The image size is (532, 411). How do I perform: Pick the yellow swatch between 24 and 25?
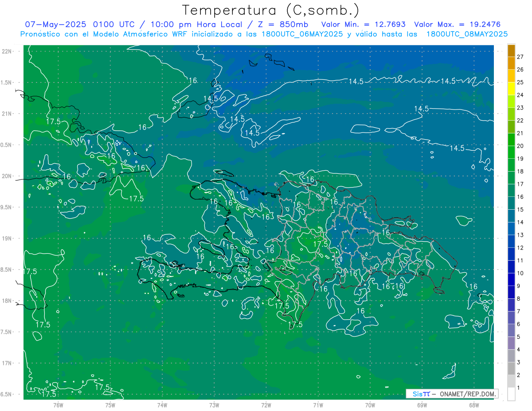pos(511,89)
